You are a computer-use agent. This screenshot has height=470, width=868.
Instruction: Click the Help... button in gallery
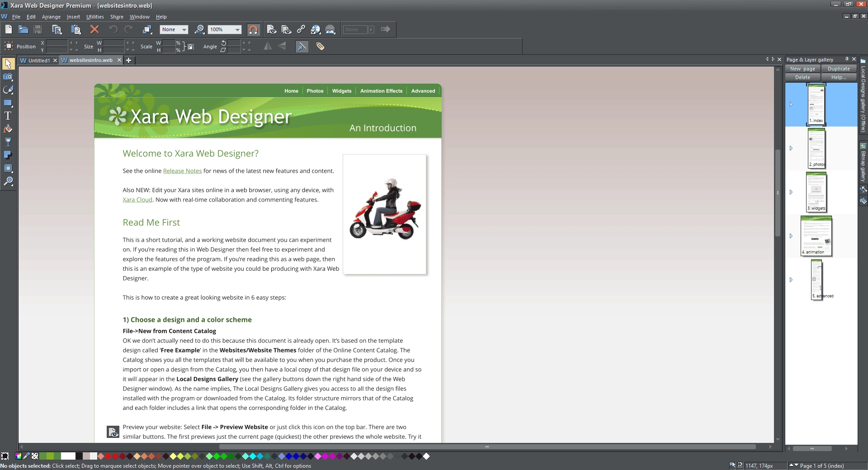click(x=839, y=77)
